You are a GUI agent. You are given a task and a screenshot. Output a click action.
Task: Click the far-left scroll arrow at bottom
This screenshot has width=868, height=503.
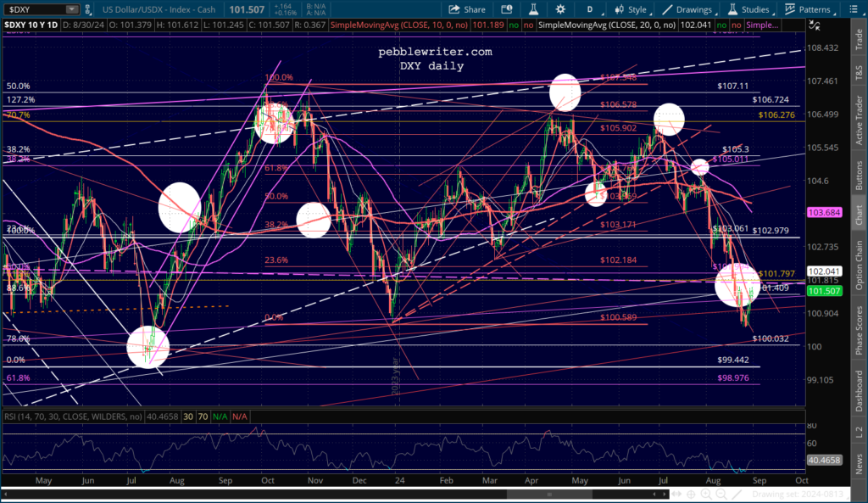[6, 495]
